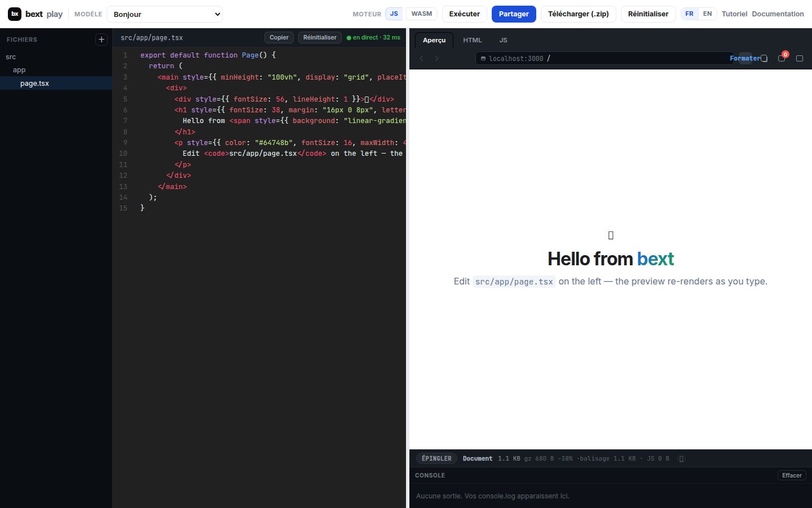Download the project with Télécharger (.zip)
The width and height of the screenshot is (812, 508).
click(x=579, y=14)
